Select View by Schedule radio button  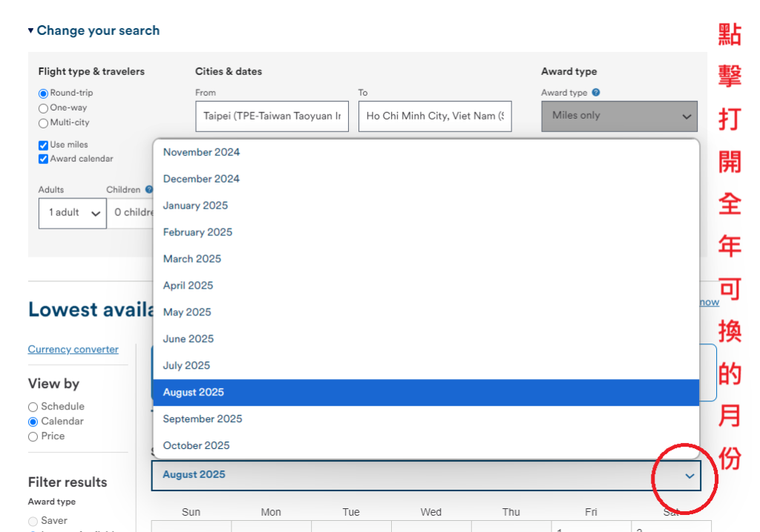(33, 407)
